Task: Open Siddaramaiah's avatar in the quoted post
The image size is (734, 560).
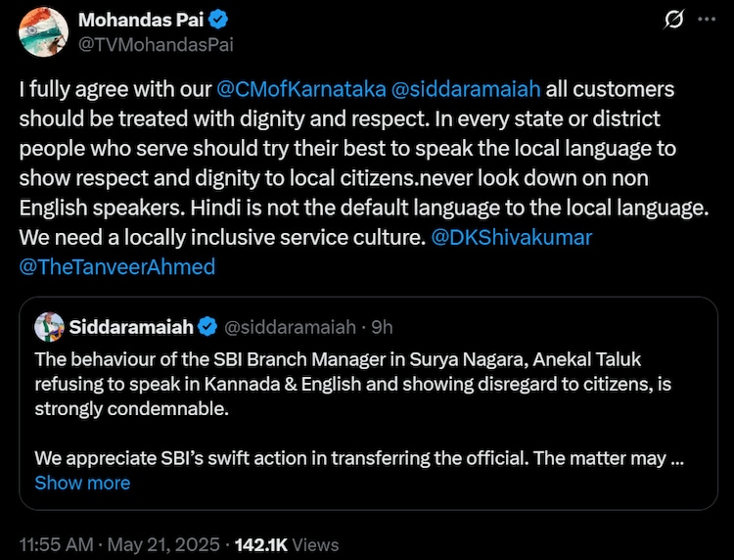Action: point(48,326)
